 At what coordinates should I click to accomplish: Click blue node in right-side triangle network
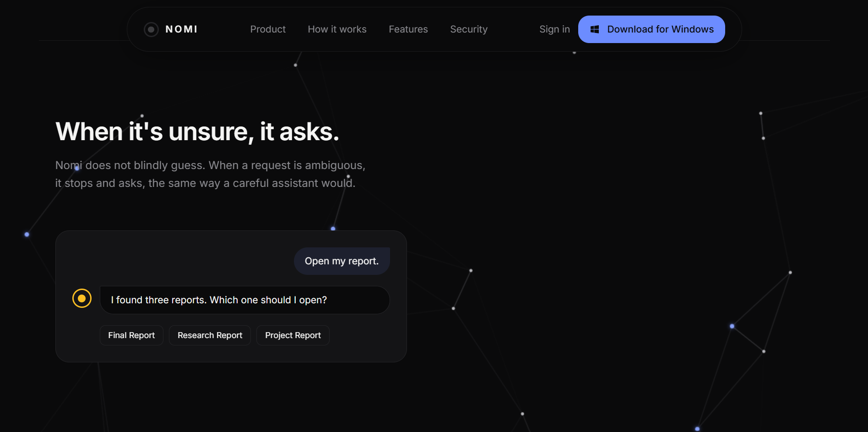click(732, 326)
